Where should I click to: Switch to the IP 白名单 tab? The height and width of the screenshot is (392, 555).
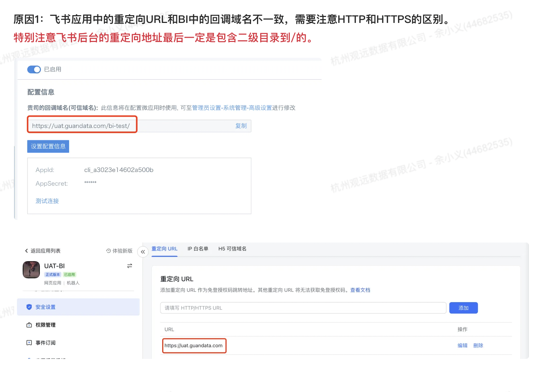click(x=198, y=249)
